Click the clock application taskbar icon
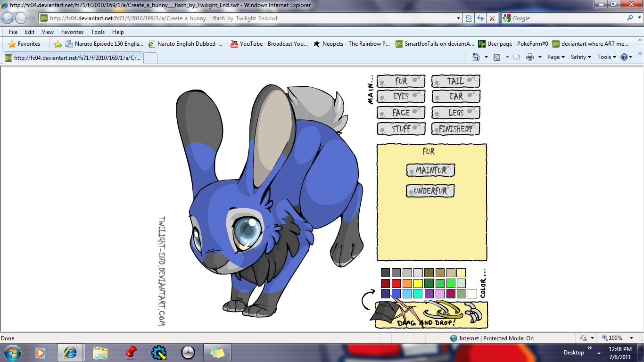This screenshot has width=644, height=362. (188, 352)
